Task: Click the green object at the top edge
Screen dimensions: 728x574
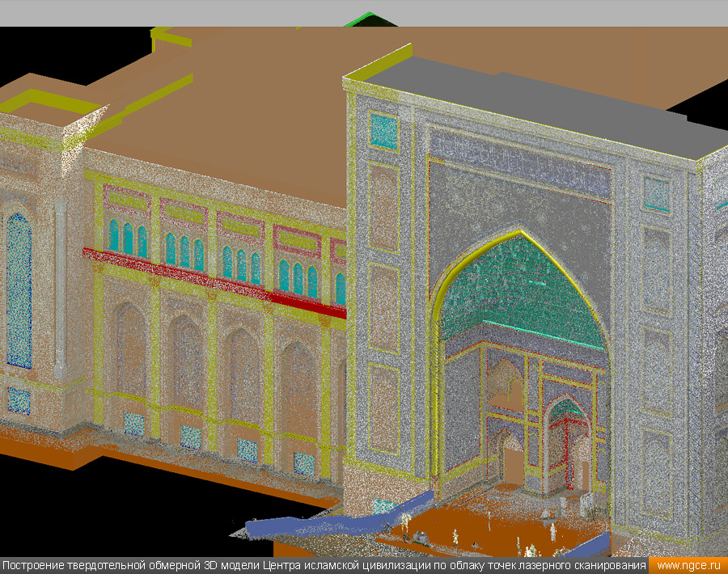Action: (368, 19)
